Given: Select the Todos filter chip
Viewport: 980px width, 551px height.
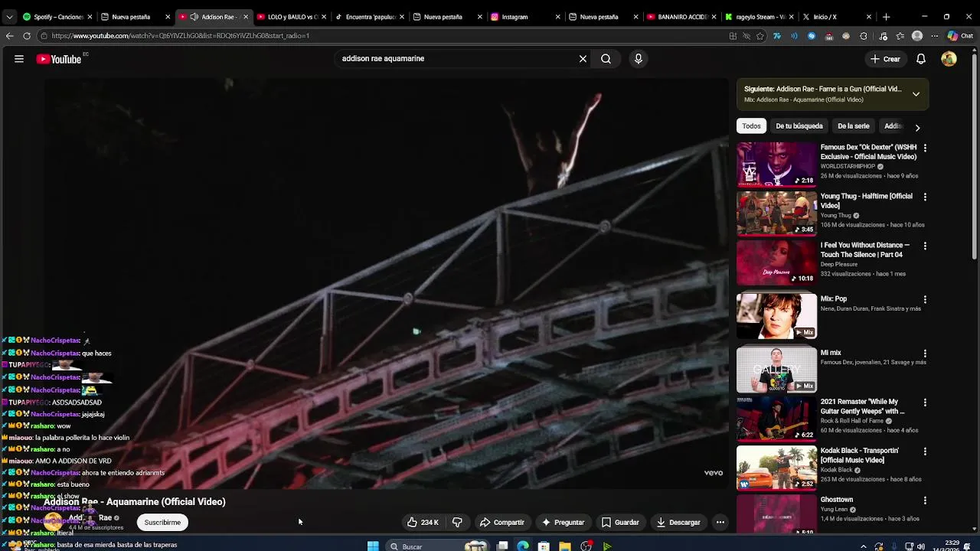Looking at the screenshot, I should pos(751,126).
